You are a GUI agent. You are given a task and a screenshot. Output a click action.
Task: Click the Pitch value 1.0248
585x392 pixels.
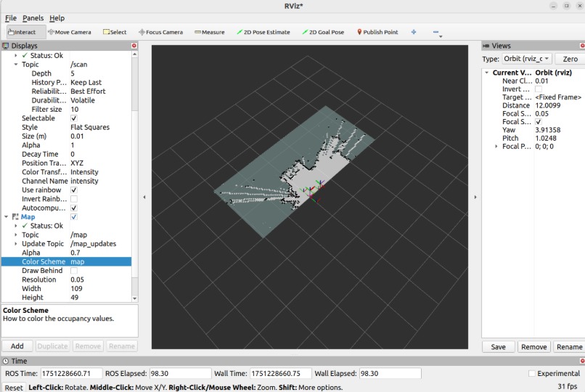coord(546,138)
